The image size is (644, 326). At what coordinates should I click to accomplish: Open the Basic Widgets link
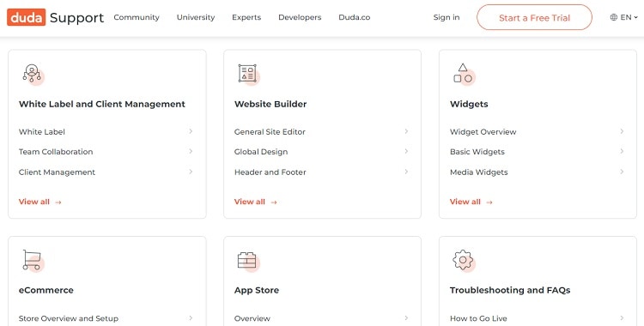tap(477, 152)
